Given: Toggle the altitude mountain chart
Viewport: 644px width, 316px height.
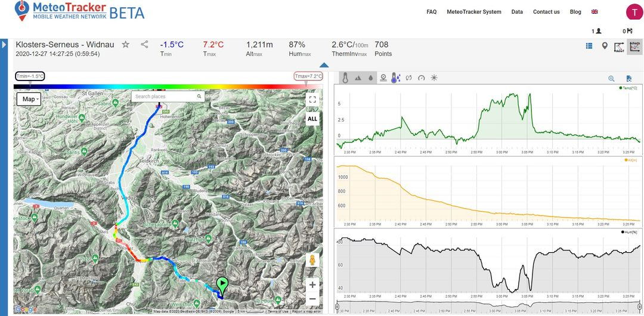Looking at the screenshot, I should (358, 78).
